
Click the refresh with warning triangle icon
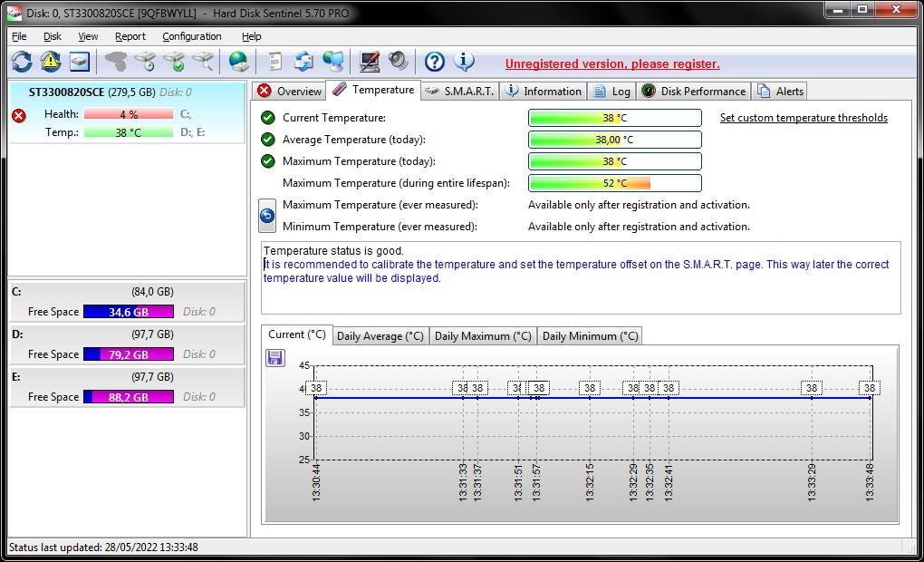pyautogui.click(x=51, y=62)
